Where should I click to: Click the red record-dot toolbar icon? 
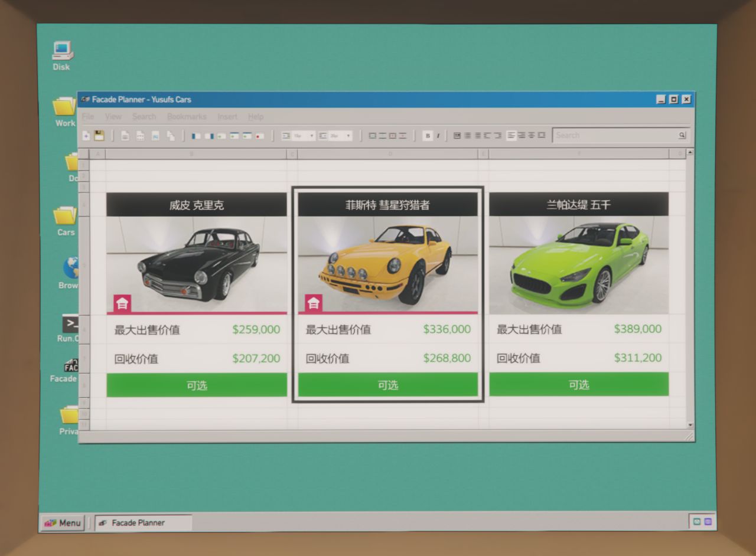click(x=259, y=136)
